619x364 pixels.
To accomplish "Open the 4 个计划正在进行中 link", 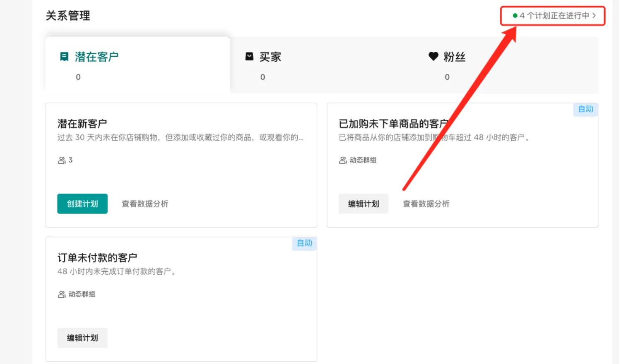I will pyautogui.click(x=554, y=16).
